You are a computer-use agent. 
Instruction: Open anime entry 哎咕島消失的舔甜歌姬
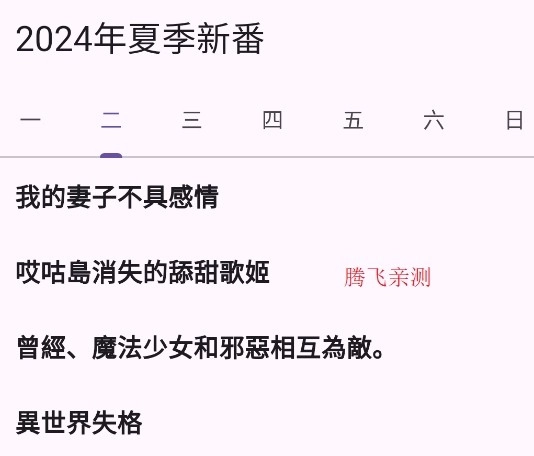pos(267,272)
